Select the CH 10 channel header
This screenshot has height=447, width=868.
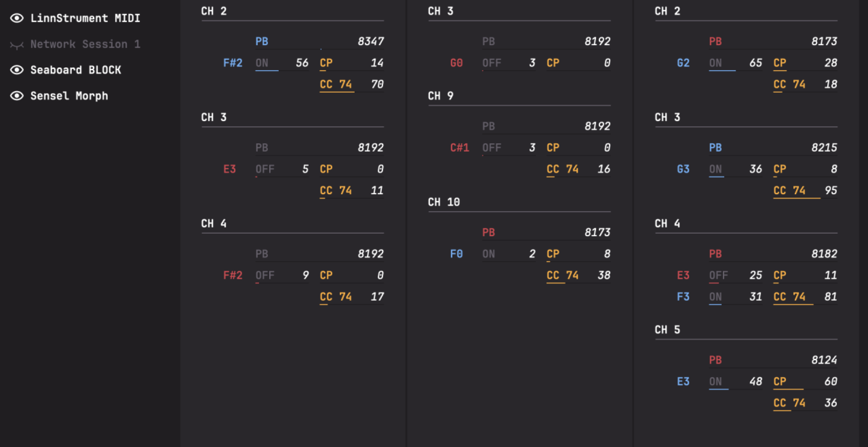point(444,202)
